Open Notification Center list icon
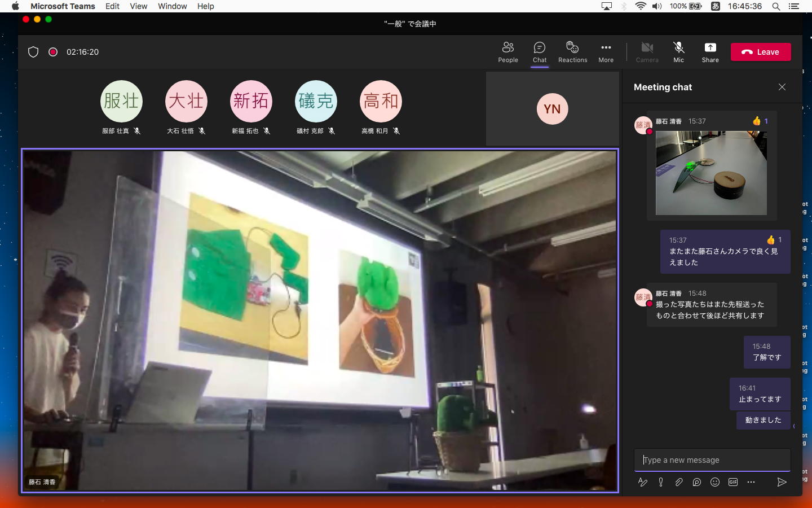Image resolution: width=812 pixels, height=508 pixels. coord(794,6)
